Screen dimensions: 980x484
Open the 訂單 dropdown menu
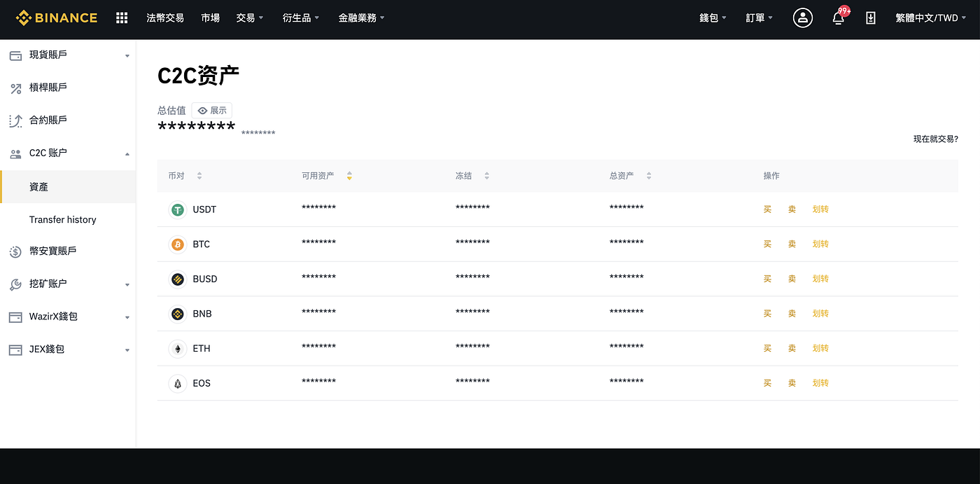tap(759, 18)
